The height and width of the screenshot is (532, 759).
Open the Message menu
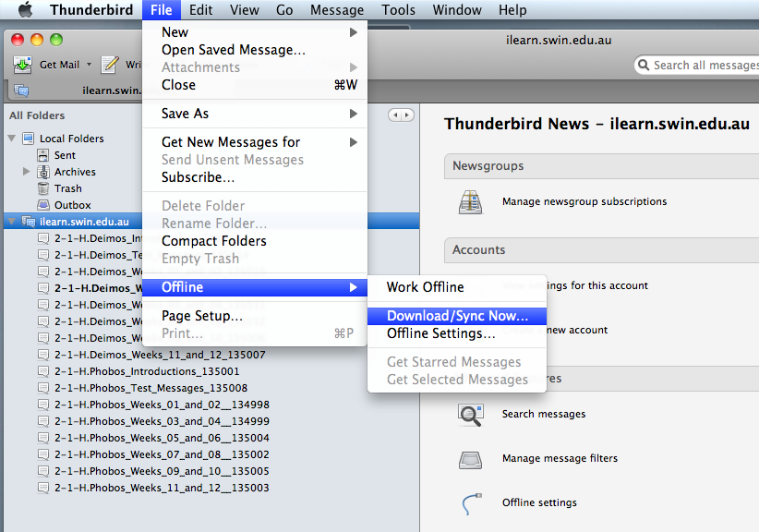pyautogui.click(x=337, y=9)
